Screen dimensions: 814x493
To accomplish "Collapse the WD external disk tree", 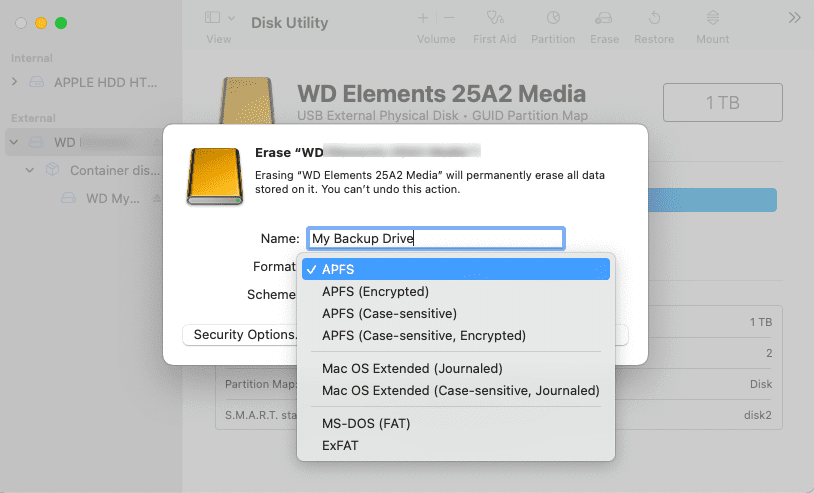I will pyautogui.click(x=14, y=142).
